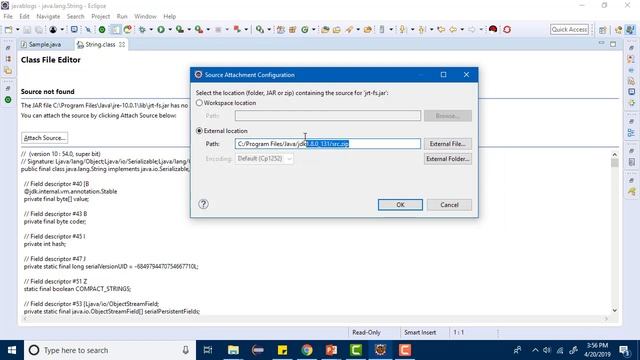
Task: Click the Next Annotation toolbar icon
Action: (402, 29)
